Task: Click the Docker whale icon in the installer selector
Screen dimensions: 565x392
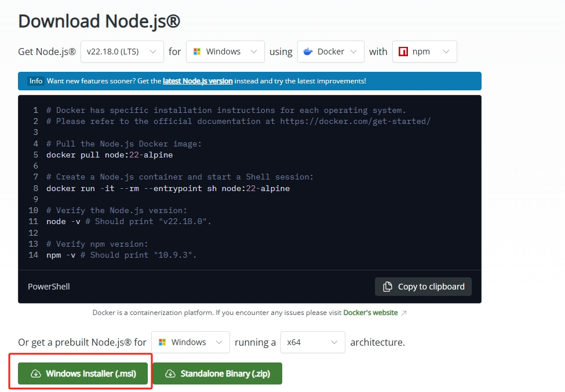Action: (307, 52)
